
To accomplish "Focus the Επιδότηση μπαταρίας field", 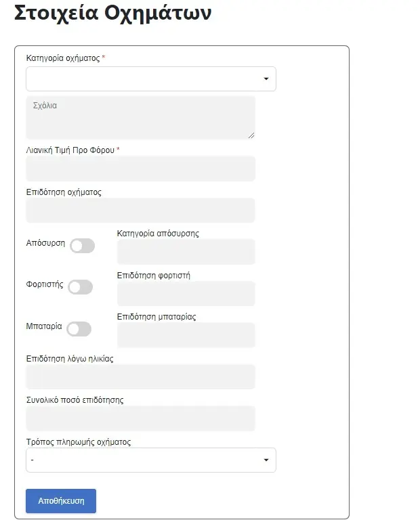I will (x=186, y=335).
